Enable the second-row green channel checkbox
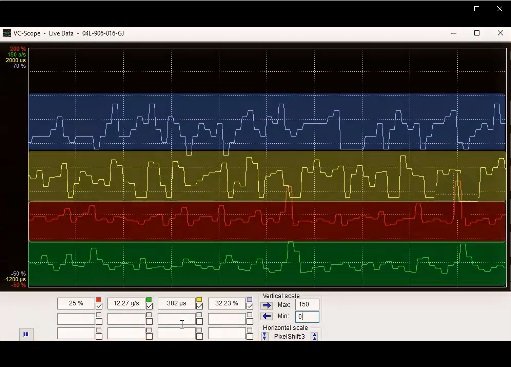The image size is (511, 367). point(149,321)
